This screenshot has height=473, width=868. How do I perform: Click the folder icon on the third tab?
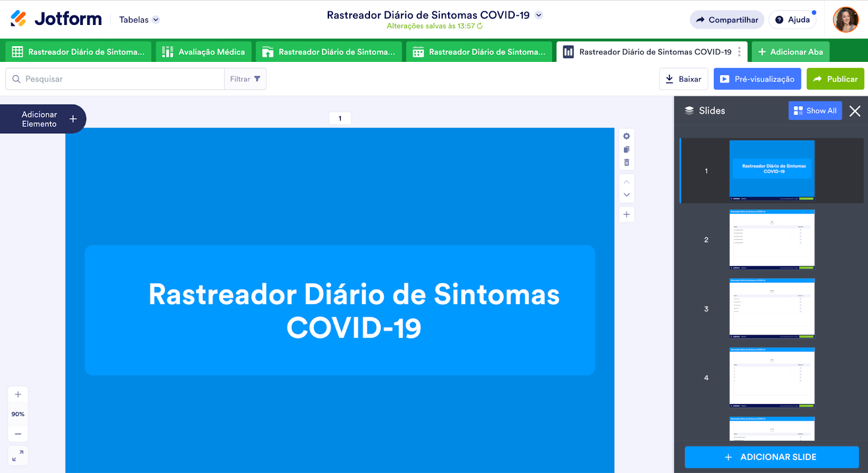coord(267,52)
